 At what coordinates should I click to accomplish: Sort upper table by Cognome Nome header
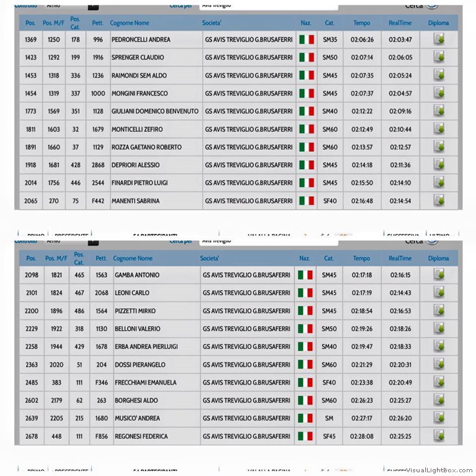pyautogui.click(x=130, y=23)
